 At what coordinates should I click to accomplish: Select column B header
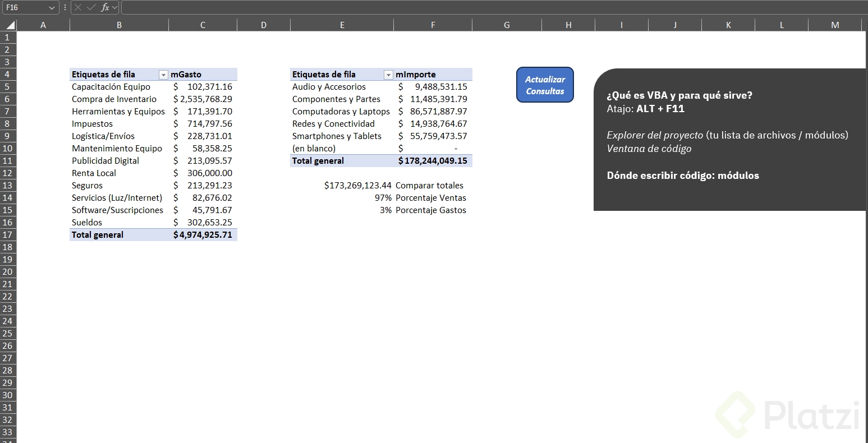click(x=119, y=25)
